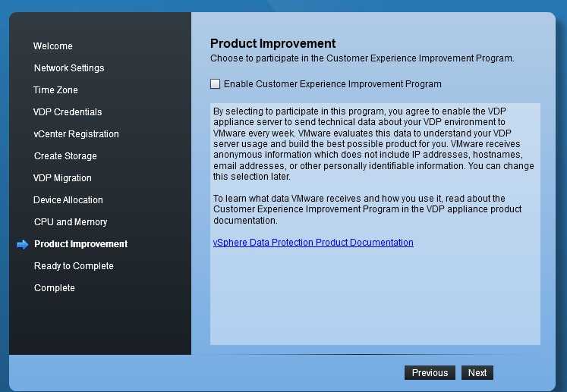This screenshot has height=392, width=567.
Task: Open Ready to Complete step
Action: (x=74, y=266)
